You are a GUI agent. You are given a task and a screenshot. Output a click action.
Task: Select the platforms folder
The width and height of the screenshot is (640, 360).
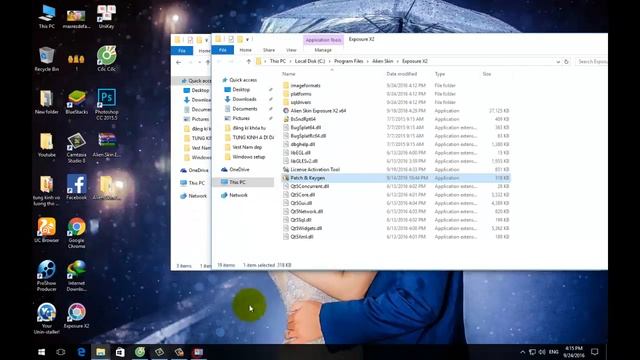pyautogui.click(x=301, y=94)
